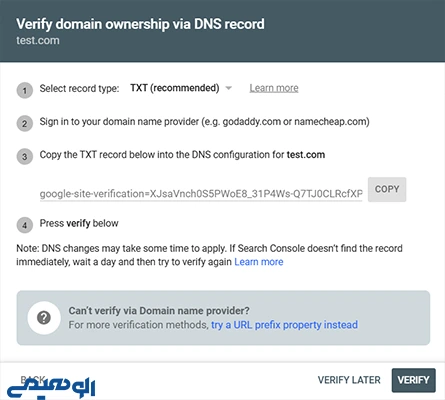Follow Learn more link in DNS note
445x400 pixels.
pyautogui.click(x=259, y=262)
